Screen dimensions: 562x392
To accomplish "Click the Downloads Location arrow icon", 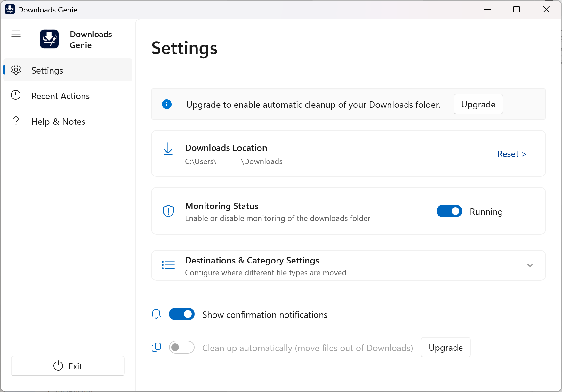I will pyautogui.click(x=168, y=149).
